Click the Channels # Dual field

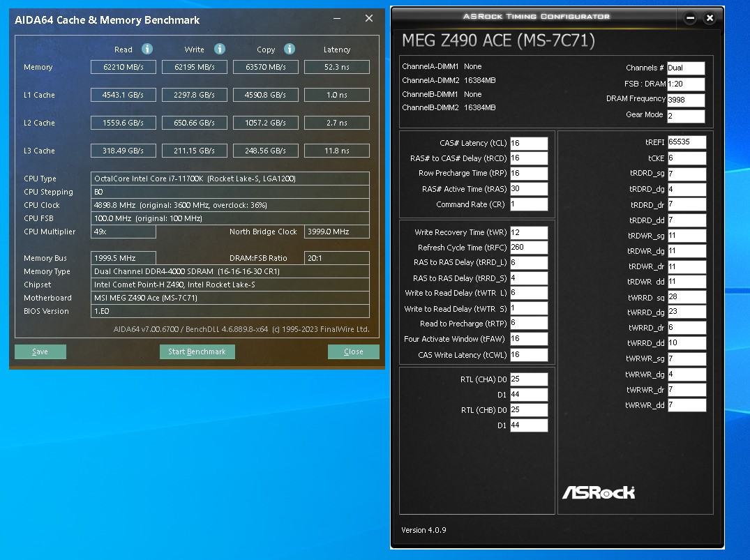[x=686, y=68]
